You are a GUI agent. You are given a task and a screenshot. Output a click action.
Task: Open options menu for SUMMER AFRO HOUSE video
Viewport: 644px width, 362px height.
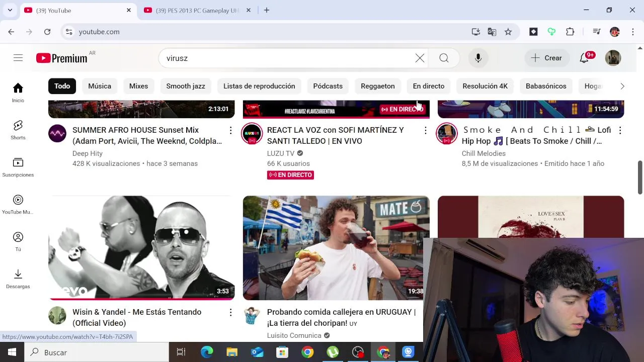(x=230, y=131)
